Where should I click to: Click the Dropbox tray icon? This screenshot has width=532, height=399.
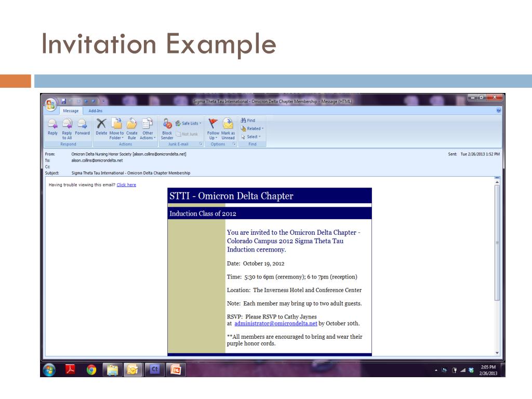click(x=471, y=370)
